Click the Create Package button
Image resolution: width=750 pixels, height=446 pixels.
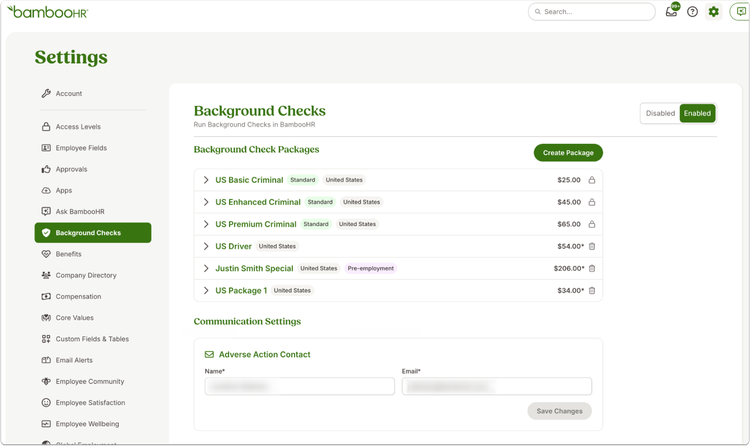(568, 153)
